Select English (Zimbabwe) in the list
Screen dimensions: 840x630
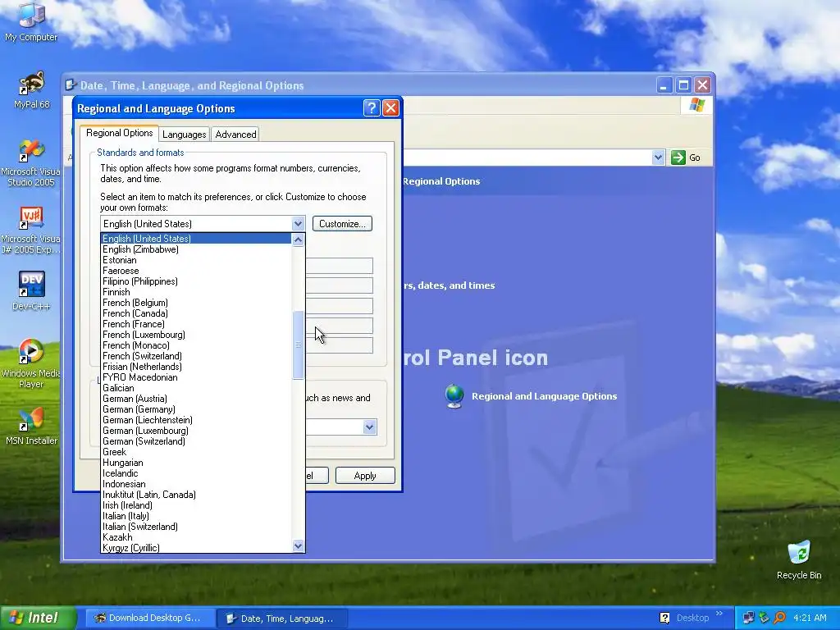(196, 249)
